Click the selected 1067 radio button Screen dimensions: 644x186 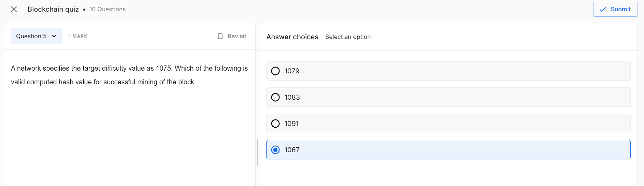(275, 150)
